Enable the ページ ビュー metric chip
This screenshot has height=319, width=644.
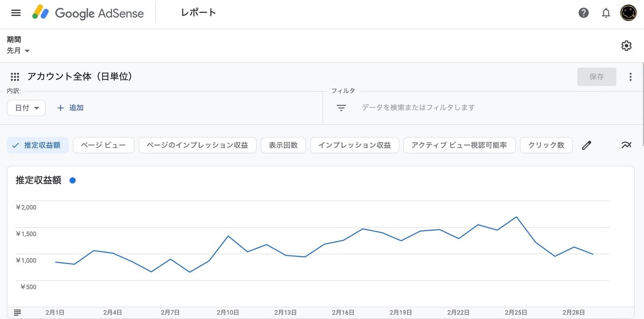(104, 145)
